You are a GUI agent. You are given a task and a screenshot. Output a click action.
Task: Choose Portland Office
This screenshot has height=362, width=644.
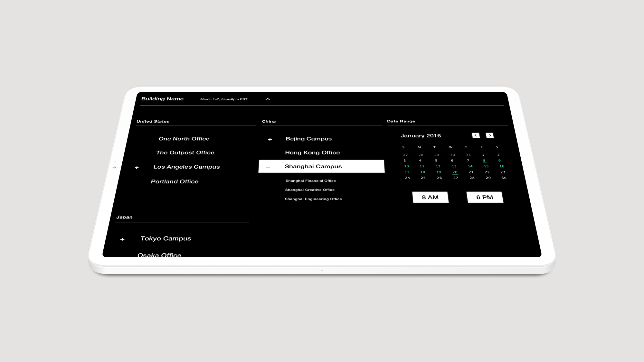click(x=175, y=181)
